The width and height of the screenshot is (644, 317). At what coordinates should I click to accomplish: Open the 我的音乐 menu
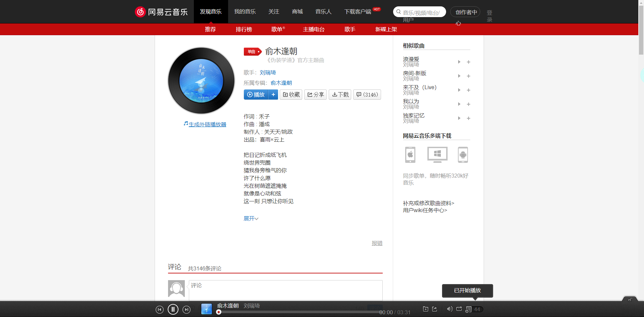point(245,11)
